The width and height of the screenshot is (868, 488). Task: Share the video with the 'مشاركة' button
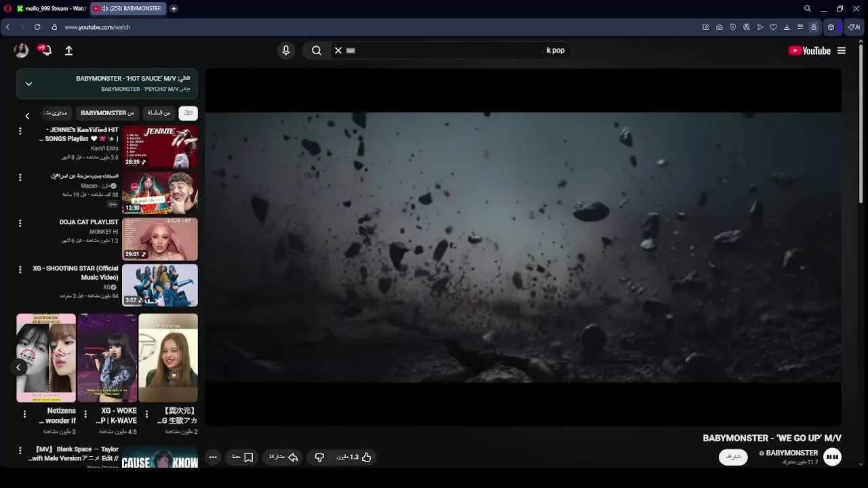point(283,457)
